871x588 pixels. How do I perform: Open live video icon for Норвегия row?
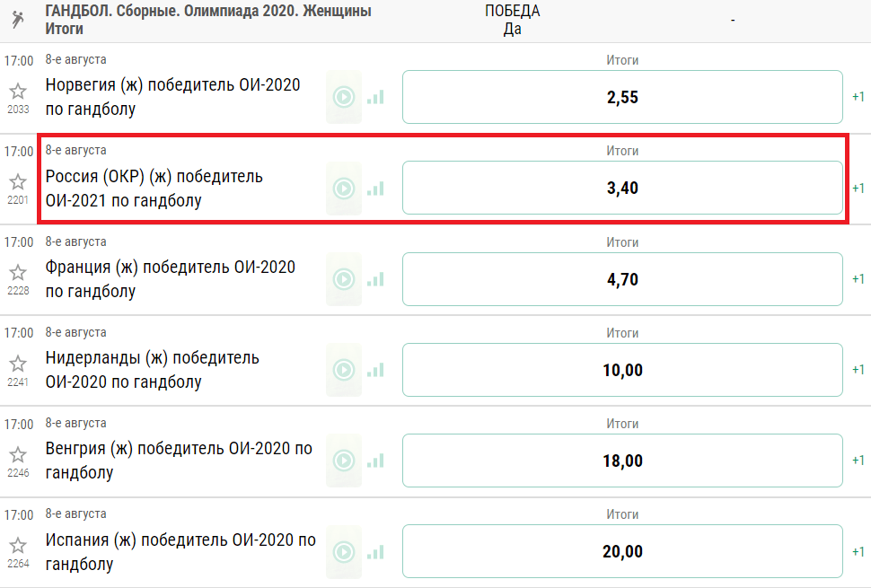click(x=344, y=97)
